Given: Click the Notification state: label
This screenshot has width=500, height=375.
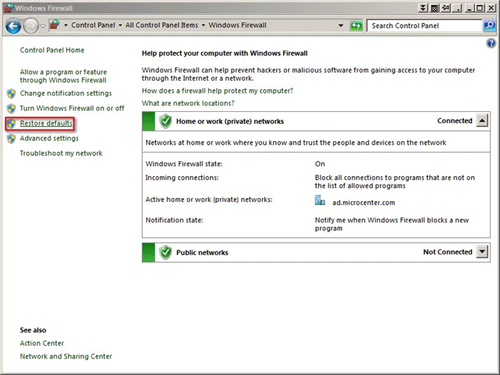Looking at the screenshot, I should (x=174, y=220).
